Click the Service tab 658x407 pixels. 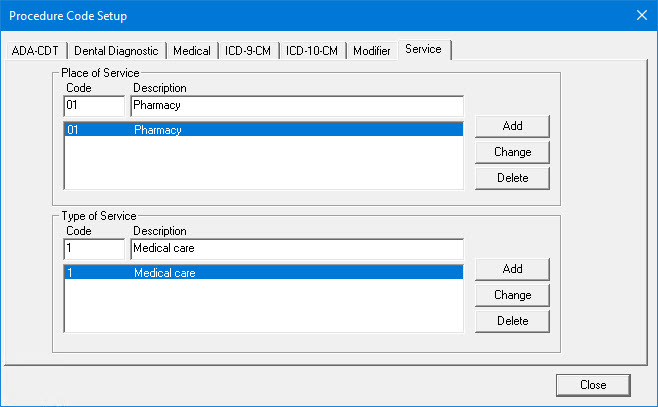[x=424, y=50]
